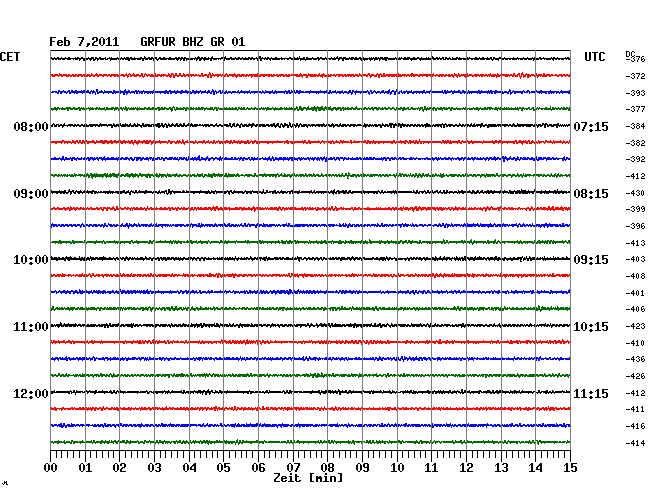Click minute tick label '07' on x-axis
Image resolution: width=650 pixels, height=494 pixels.
(x=293, y=468)
